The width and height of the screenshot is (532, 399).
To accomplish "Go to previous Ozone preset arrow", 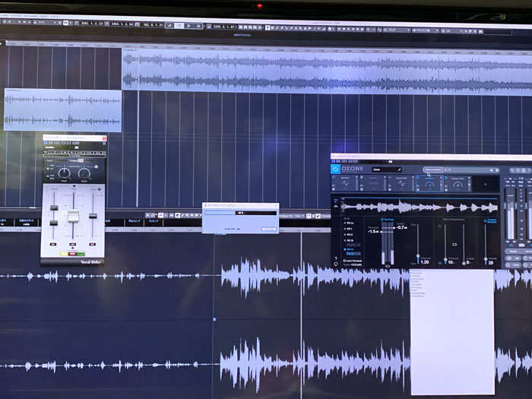I will coord(491,170).
